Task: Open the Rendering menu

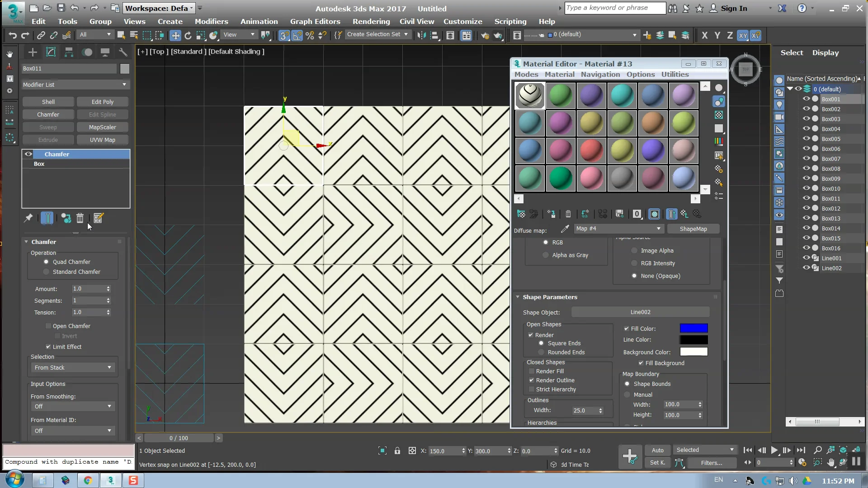Action: click(x=371, y=21)
